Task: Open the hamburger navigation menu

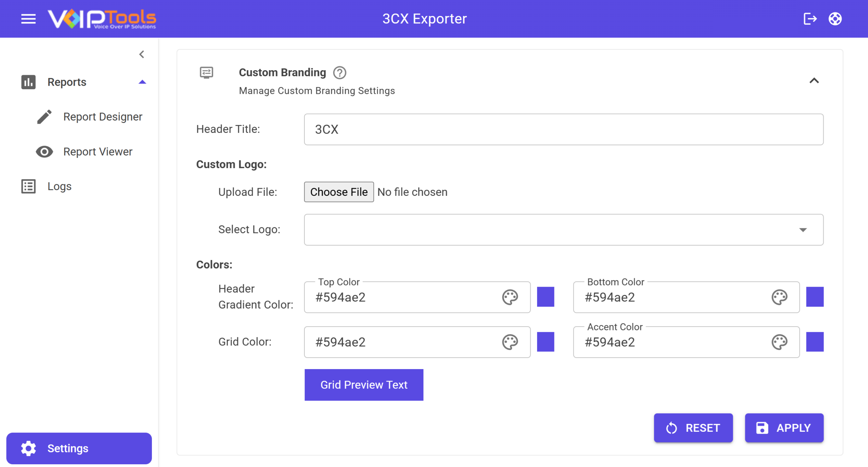Action: [28, 19]
